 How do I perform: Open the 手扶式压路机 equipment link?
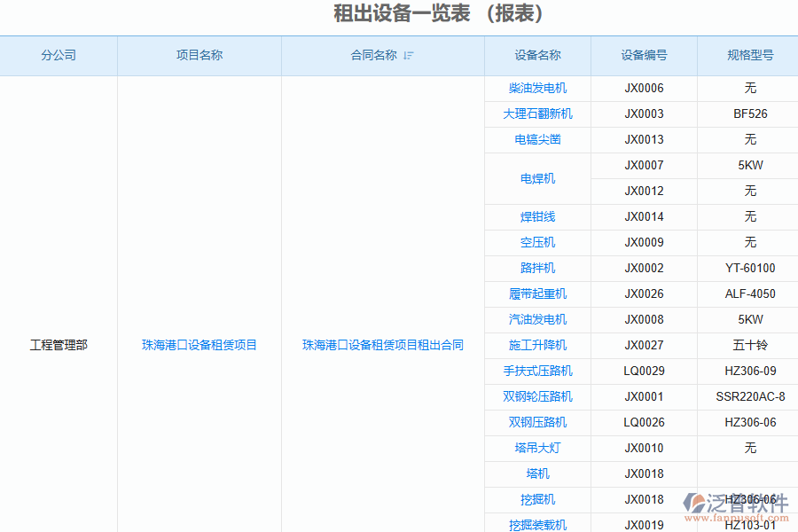point(537,372)
